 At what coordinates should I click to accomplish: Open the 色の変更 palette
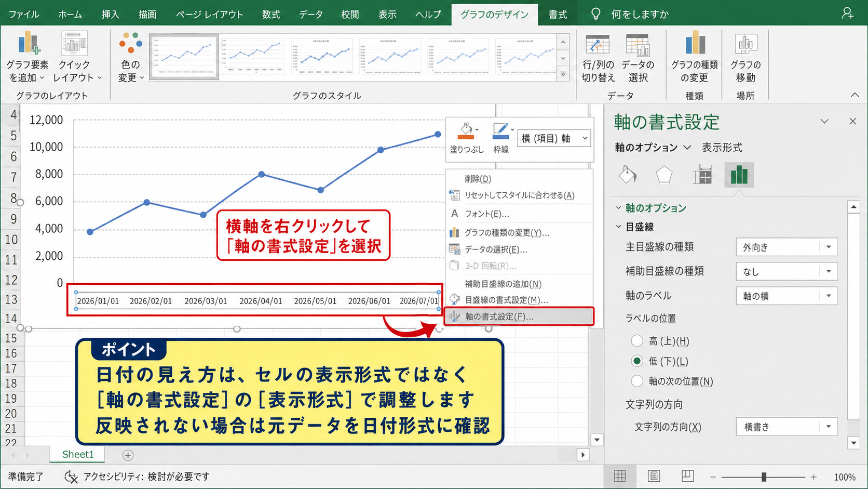coord(130,57)
